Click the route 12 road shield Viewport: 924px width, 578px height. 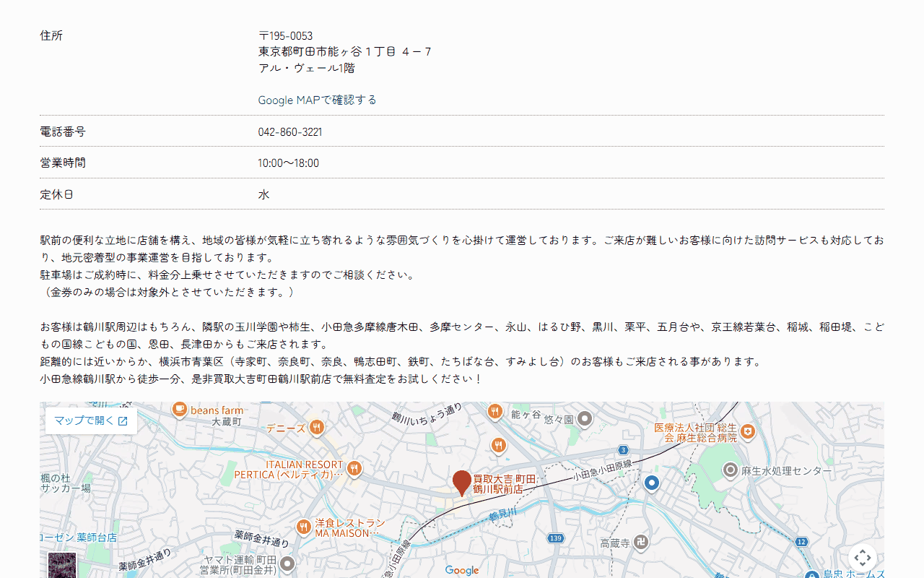[801, 541]
